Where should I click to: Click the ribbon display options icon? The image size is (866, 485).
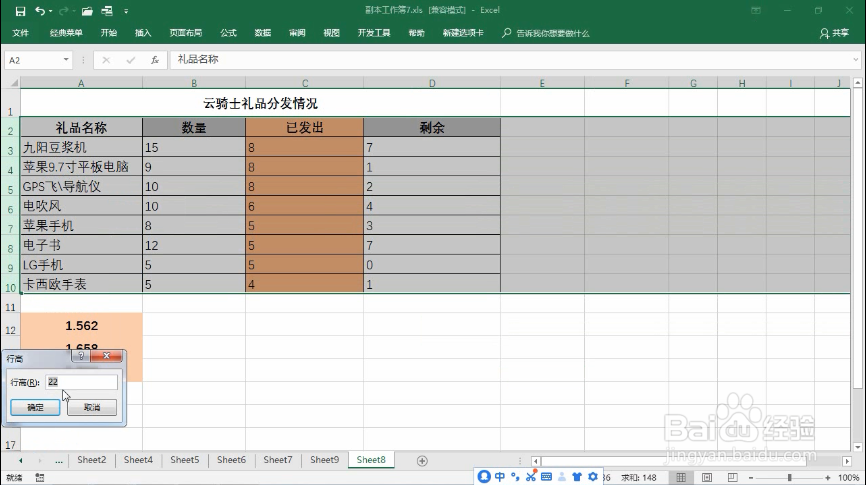(756, 10)
